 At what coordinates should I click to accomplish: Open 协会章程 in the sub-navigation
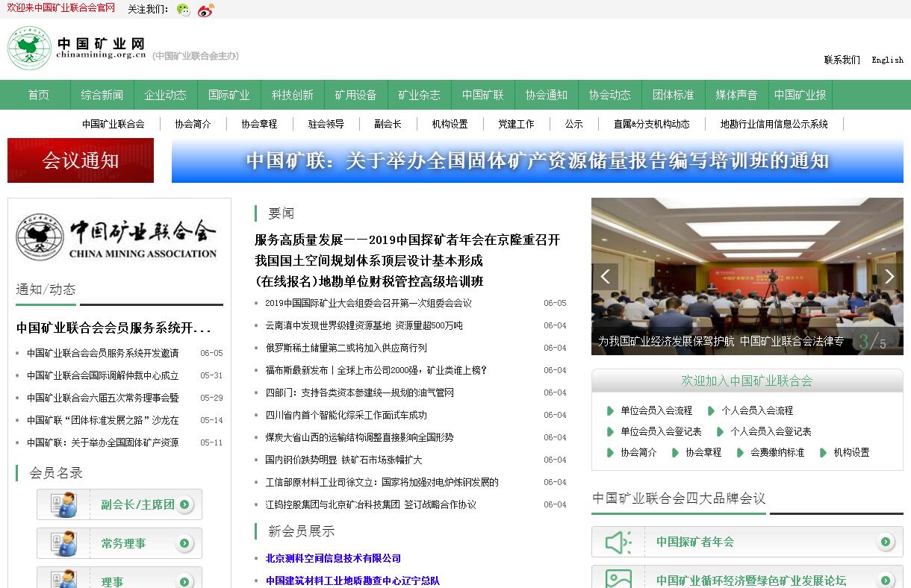(259, 125)
